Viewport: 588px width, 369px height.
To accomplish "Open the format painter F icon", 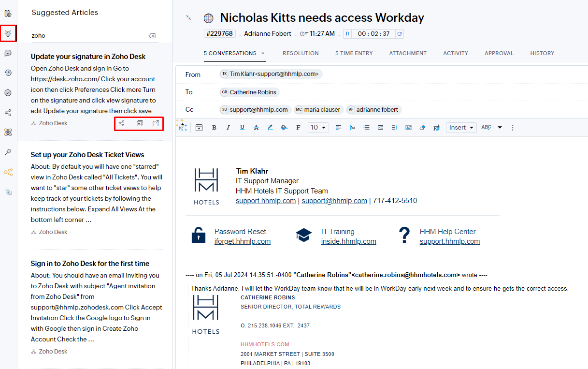I will click(436, 128).
